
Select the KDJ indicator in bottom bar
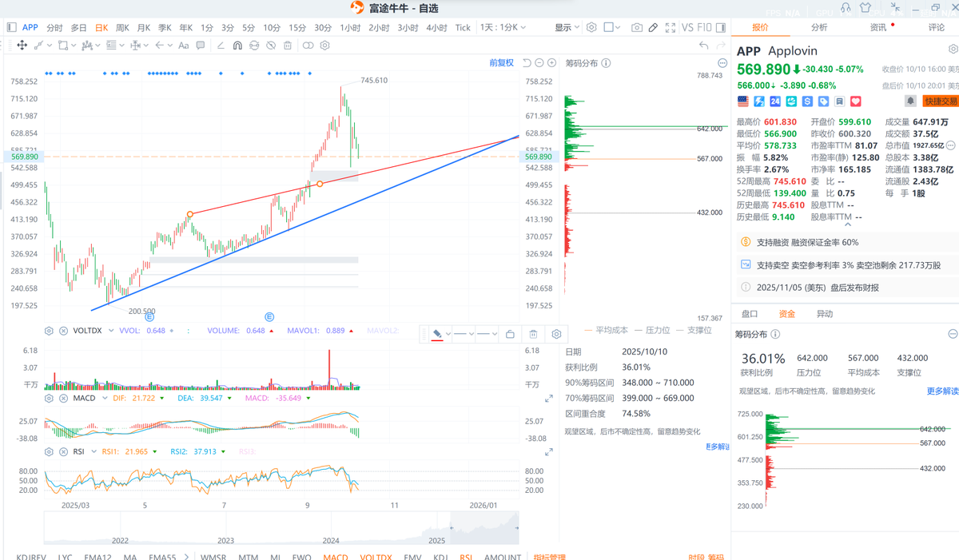click(440, 557)
